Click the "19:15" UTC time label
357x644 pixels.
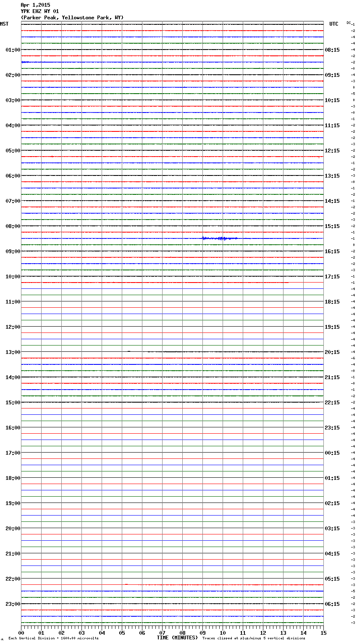coord(332,327)
